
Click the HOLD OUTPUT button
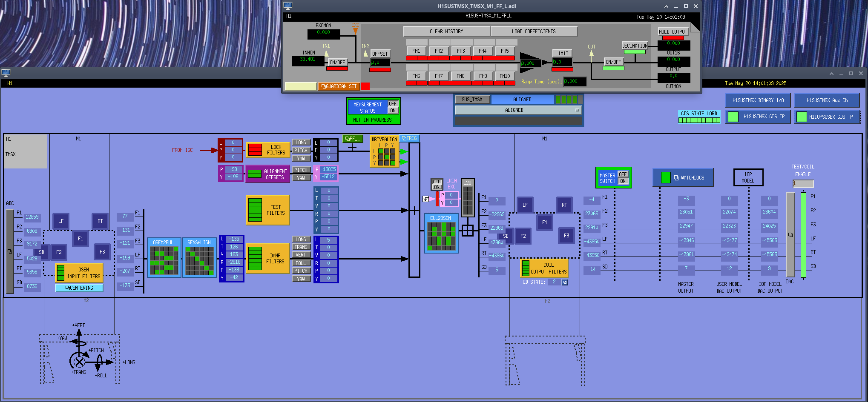point(673,31)
